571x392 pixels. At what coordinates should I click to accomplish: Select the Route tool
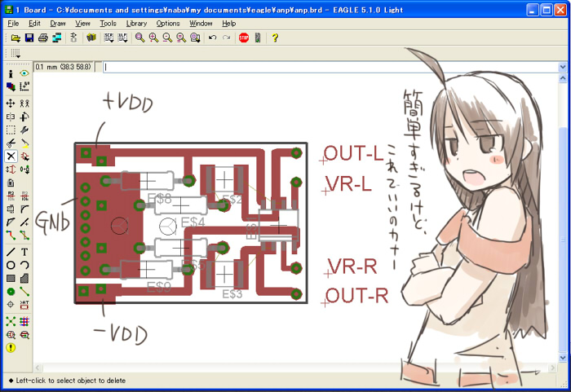click(x=11, y=236)
